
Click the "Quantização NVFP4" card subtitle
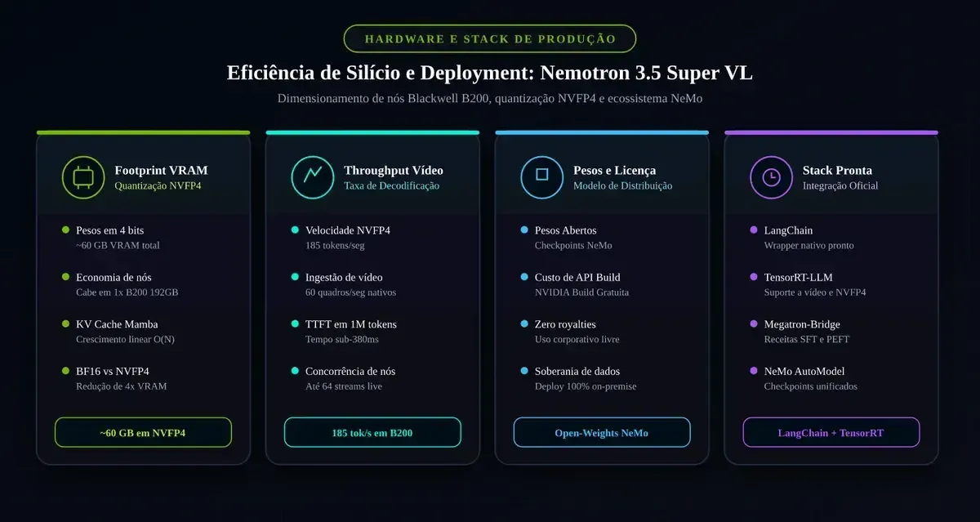(158, 185)
